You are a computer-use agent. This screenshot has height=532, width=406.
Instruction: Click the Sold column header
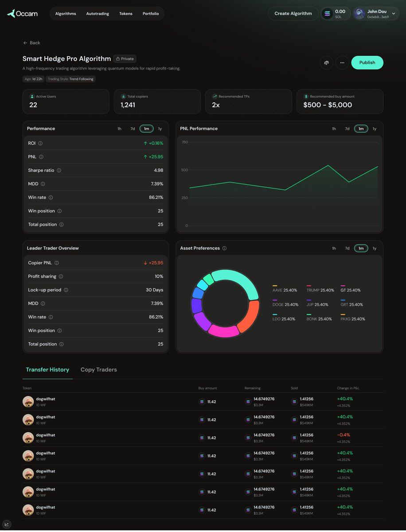pos(294,388)
